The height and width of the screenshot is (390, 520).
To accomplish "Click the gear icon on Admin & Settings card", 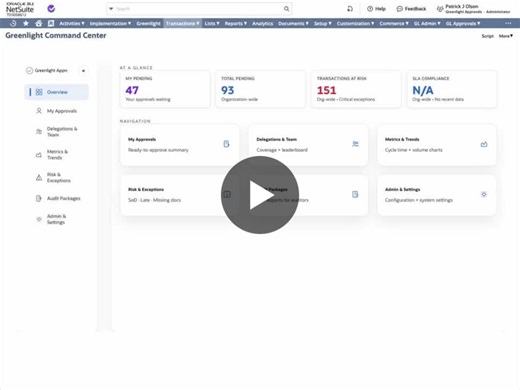I will pyautogui.click(x=484, y=194).
